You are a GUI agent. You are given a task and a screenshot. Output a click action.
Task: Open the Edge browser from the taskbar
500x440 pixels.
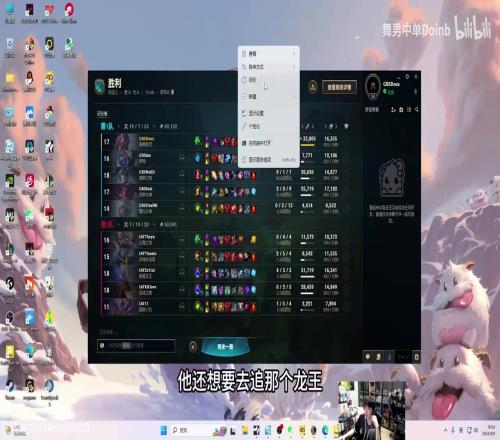[x=325, y=430]
